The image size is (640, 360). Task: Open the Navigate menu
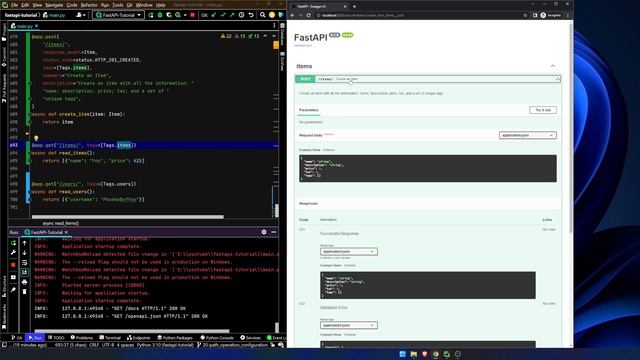click(x=54, y=5)
